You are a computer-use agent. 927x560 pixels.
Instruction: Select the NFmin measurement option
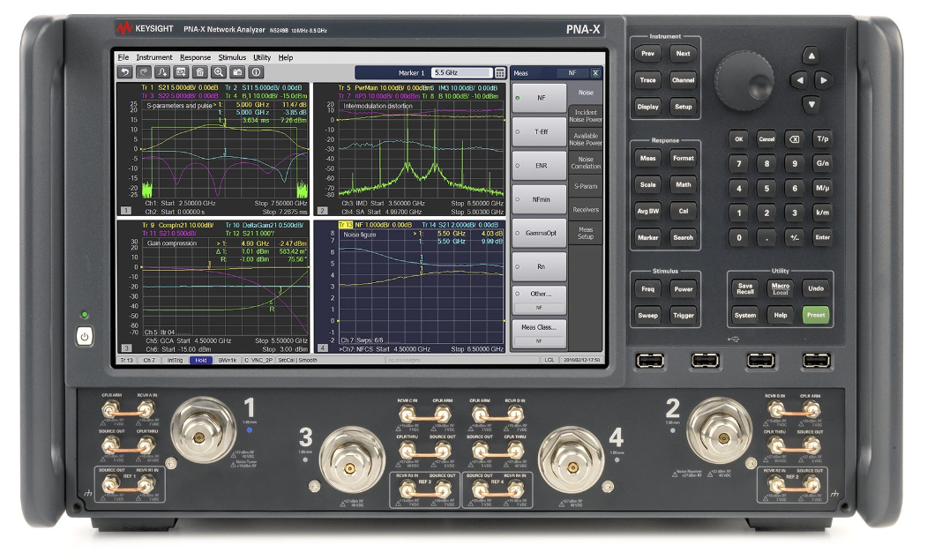pyautogui.click(x=539, y=199)
